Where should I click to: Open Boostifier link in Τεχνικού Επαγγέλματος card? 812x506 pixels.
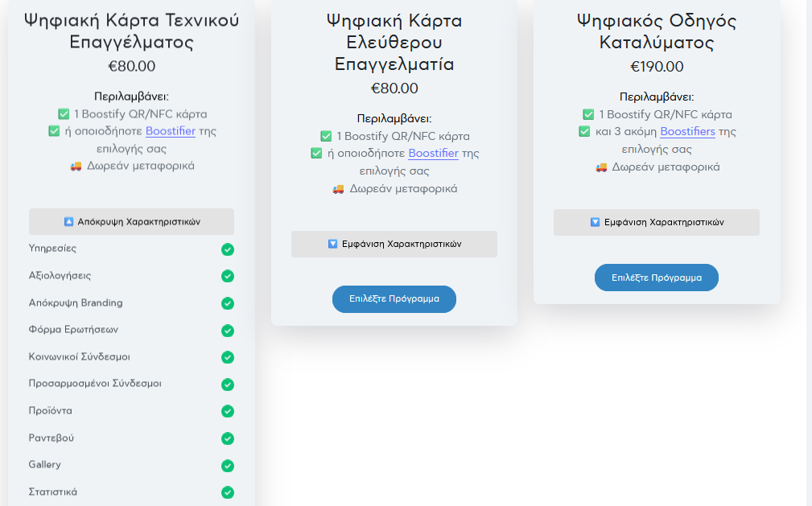click(x=170, y=131)
